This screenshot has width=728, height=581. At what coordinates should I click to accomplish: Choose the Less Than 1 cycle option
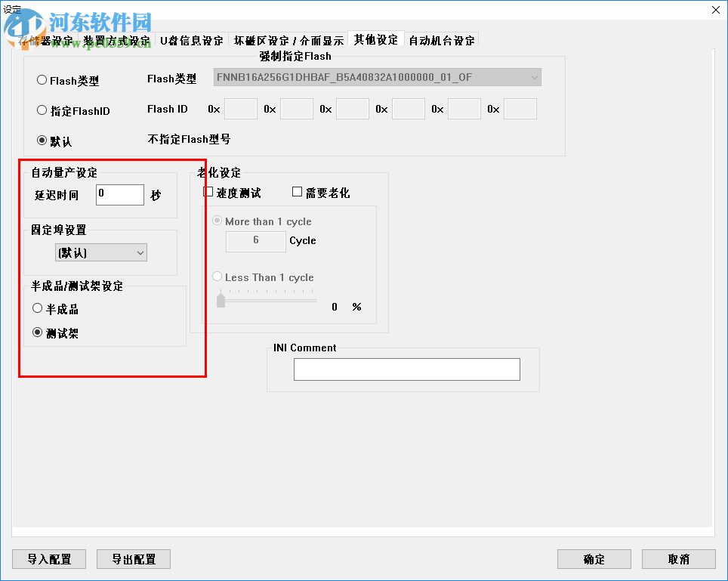217,277
